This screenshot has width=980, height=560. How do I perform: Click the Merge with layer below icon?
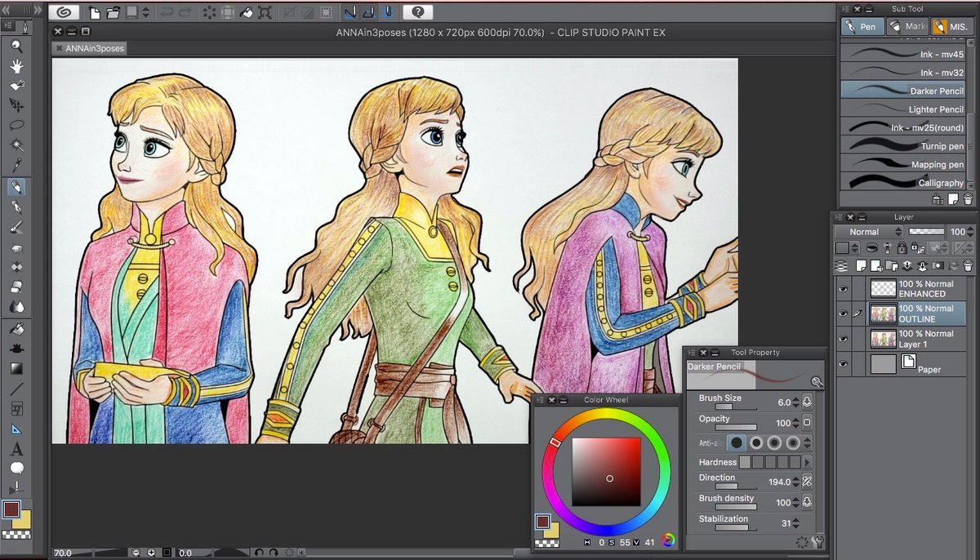point(922,266)
